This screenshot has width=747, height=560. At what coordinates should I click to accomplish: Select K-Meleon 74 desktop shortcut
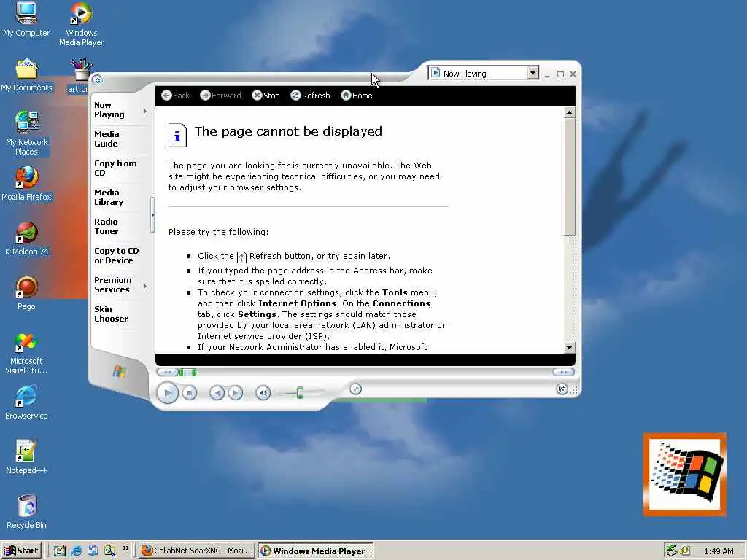(x=26, y=238)
